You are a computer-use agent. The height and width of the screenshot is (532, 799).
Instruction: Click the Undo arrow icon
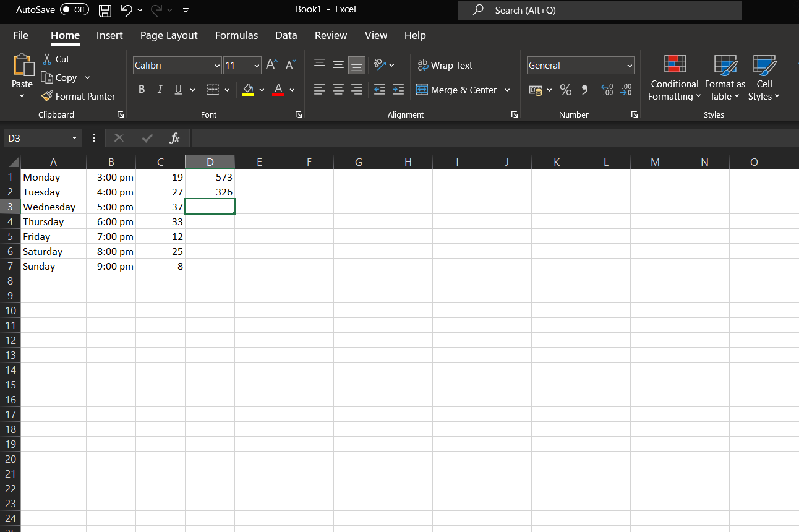coord(126,10)
